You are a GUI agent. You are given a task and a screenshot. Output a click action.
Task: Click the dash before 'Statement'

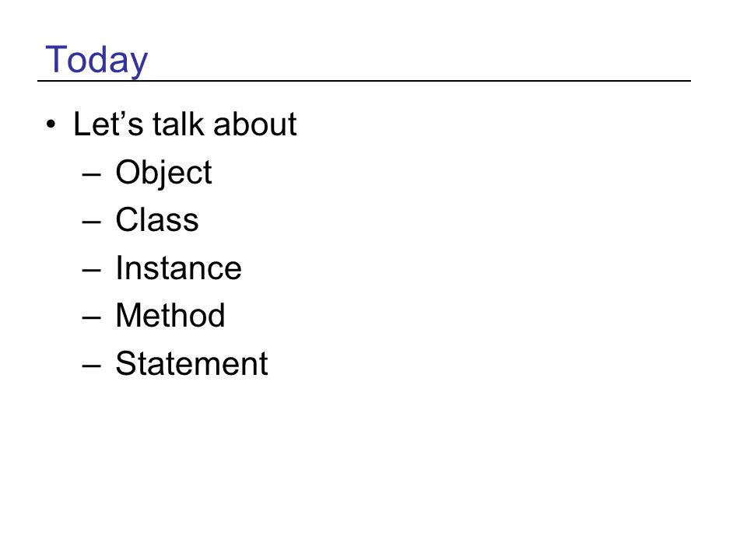tap(92, 366)
